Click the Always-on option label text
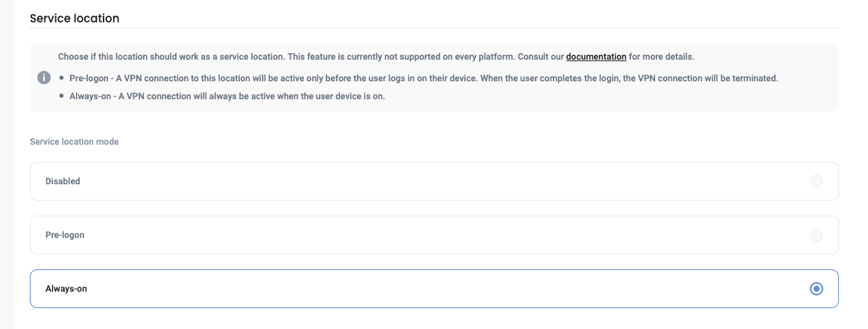The image size is (868, 329). 66,289
